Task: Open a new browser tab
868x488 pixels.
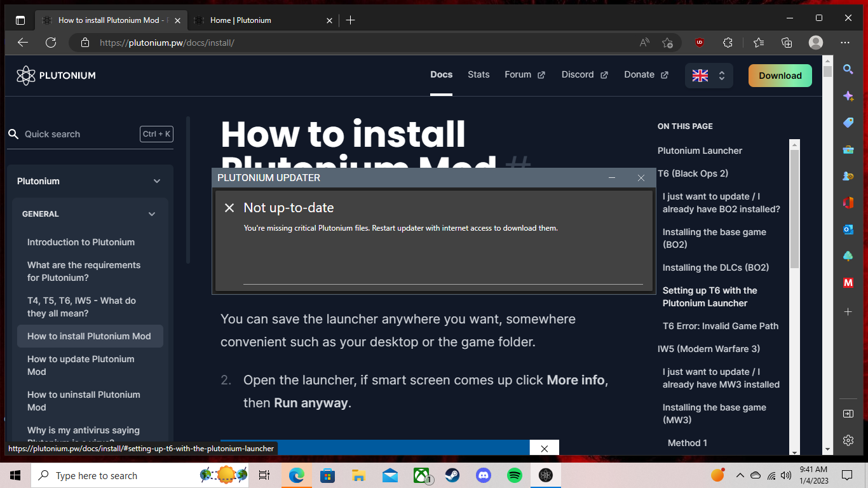Action: (350, 20)
